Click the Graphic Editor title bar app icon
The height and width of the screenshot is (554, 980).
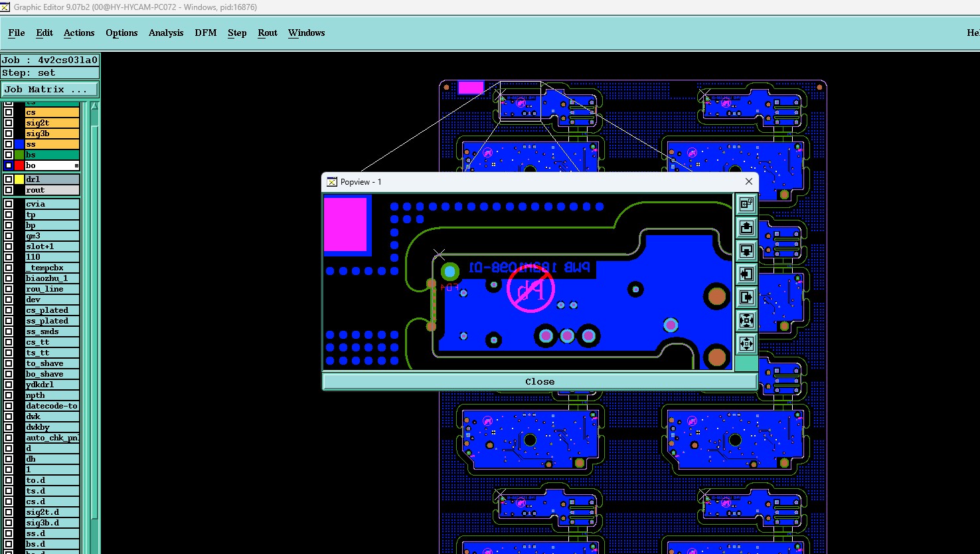tap(5, 7)
